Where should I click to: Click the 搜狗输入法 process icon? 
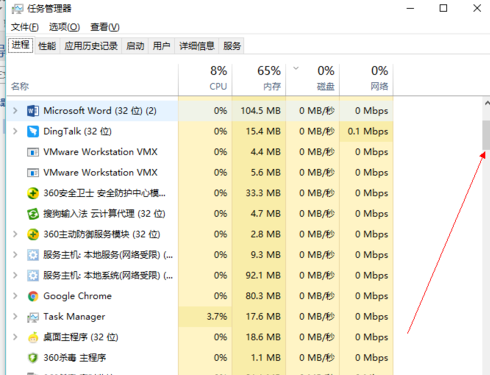tap(33, 214)
